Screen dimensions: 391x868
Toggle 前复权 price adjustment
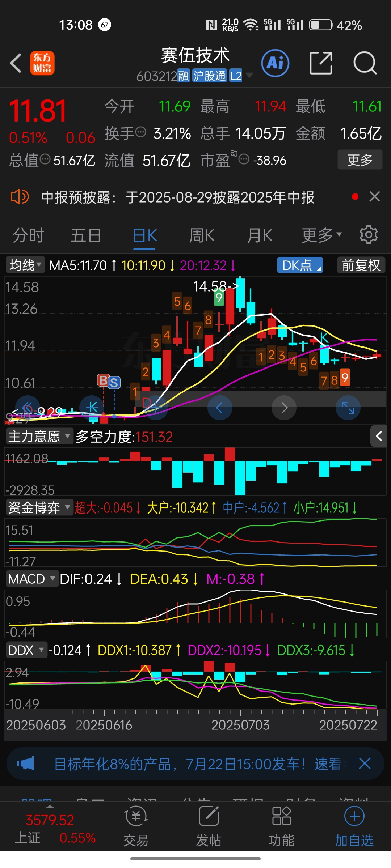pyautogui.click(x=361, y=265)
